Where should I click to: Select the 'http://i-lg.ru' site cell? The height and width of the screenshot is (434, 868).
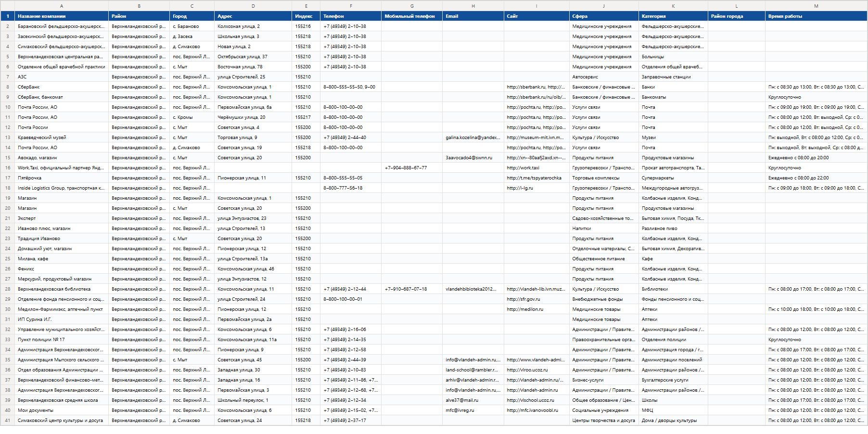tap(536, 188)
